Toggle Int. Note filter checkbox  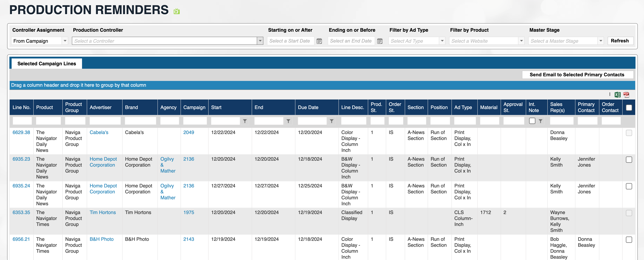click(x=532, y=121)
